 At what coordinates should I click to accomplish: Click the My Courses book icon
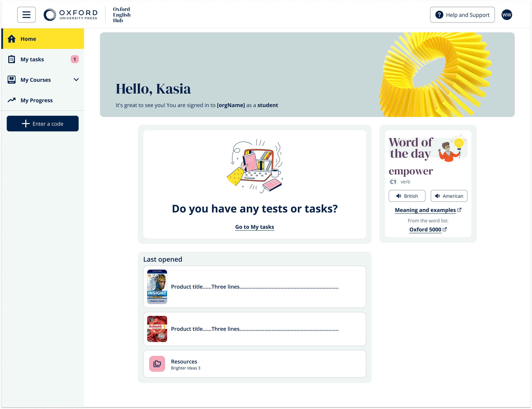click(11, 80)
